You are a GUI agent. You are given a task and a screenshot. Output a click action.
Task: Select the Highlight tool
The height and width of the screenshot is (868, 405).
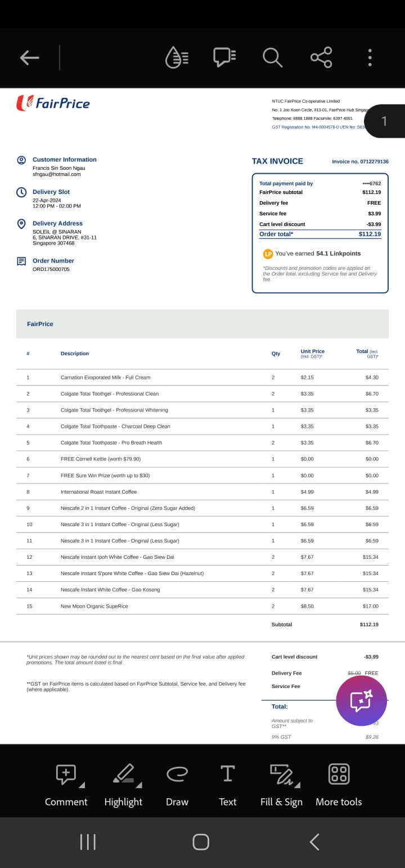pos(123,785)
